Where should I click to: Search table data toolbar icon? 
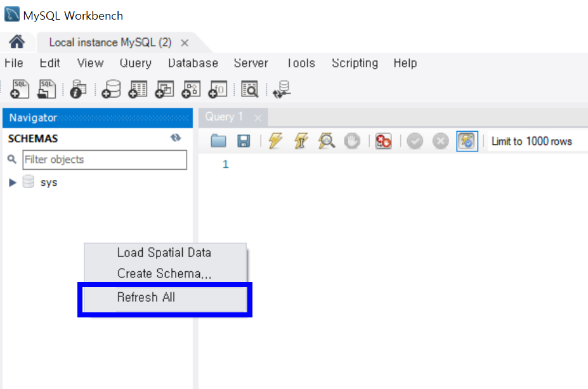(250, 89)
